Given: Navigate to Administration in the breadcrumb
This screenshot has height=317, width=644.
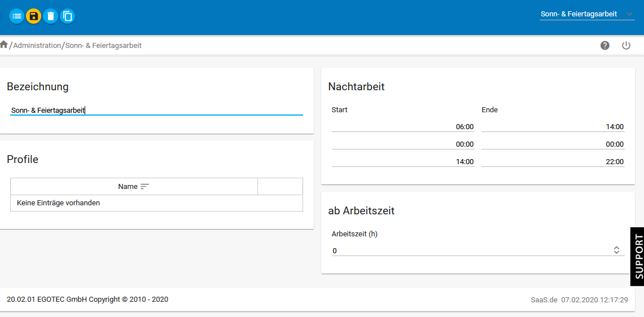Looking at the screenshot, I should pos(37,46).
